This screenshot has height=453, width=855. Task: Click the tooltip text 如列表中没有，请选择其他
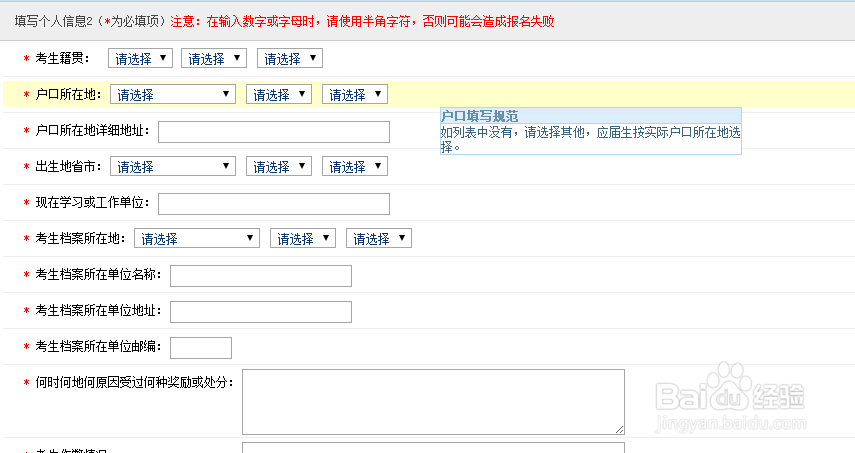point(513,132)
